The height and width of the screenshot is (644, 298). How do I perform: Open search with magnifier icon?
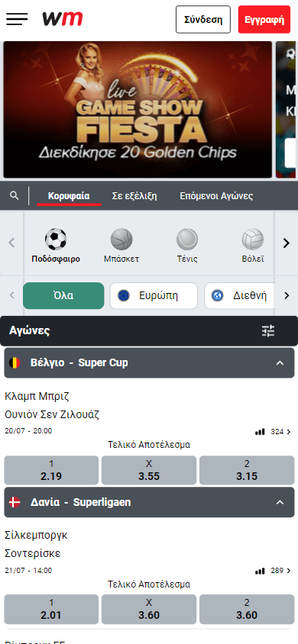pos(15,196)
